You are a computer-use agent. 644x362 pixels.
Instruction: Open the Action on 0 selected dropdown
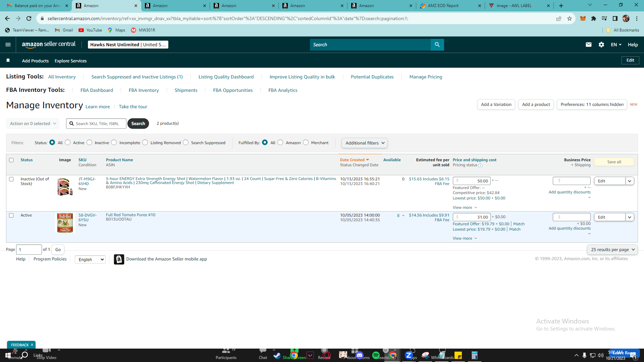coord(33,124)
